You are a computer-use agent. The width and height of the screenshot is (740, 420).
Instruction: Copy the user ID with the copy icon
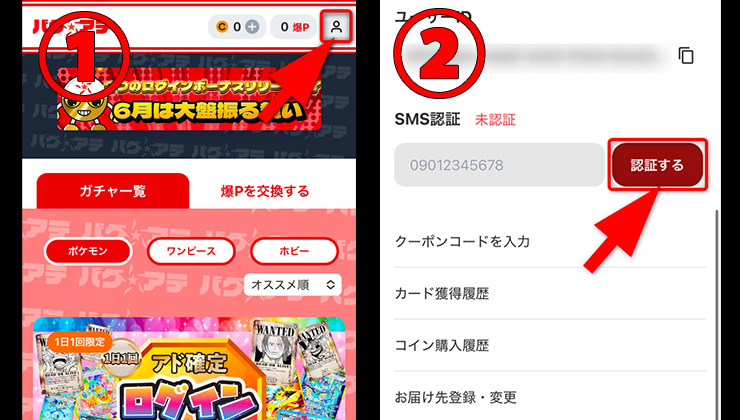tap(686, 56)
